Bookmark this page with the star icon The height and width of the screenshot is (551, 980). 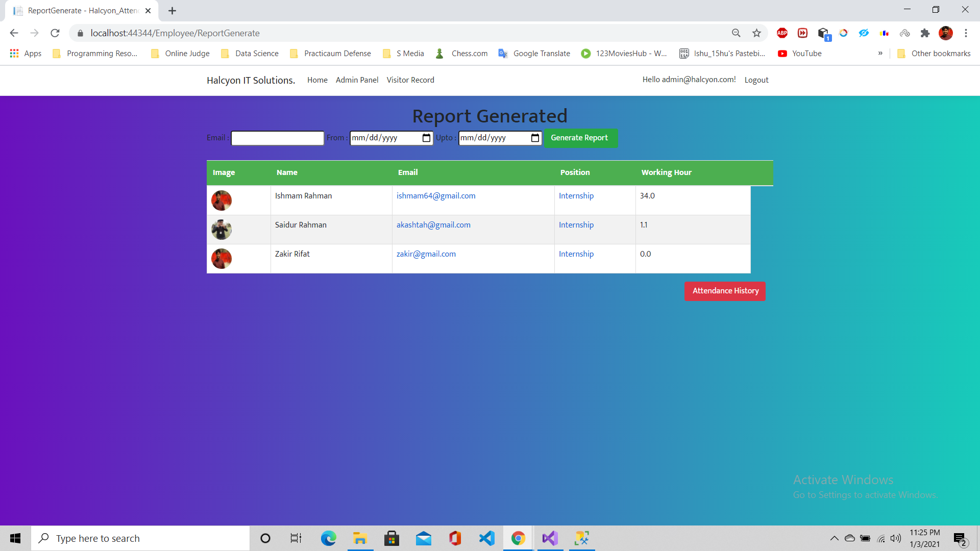point(756,33)
